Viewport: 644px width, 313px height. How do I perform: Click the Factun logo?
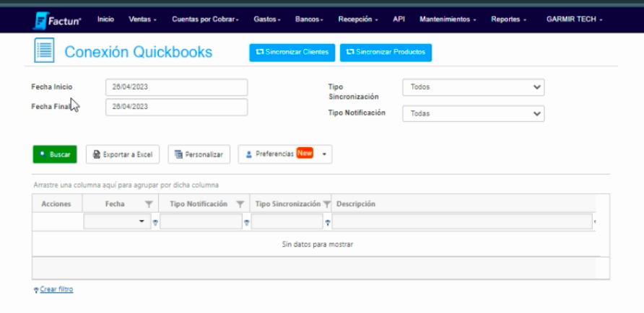pos(57,20)
